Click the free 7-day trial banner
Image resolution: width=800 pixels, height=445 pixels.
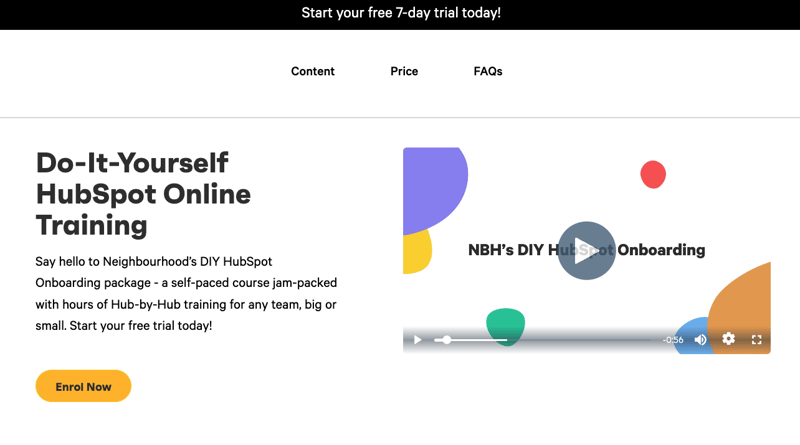pyautogui.click(x=401, y=13)
